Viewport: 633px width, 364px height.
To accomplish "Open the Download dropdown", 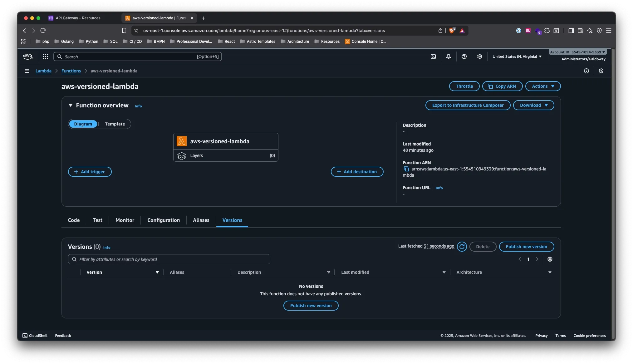I will click(x=533, y=105).
